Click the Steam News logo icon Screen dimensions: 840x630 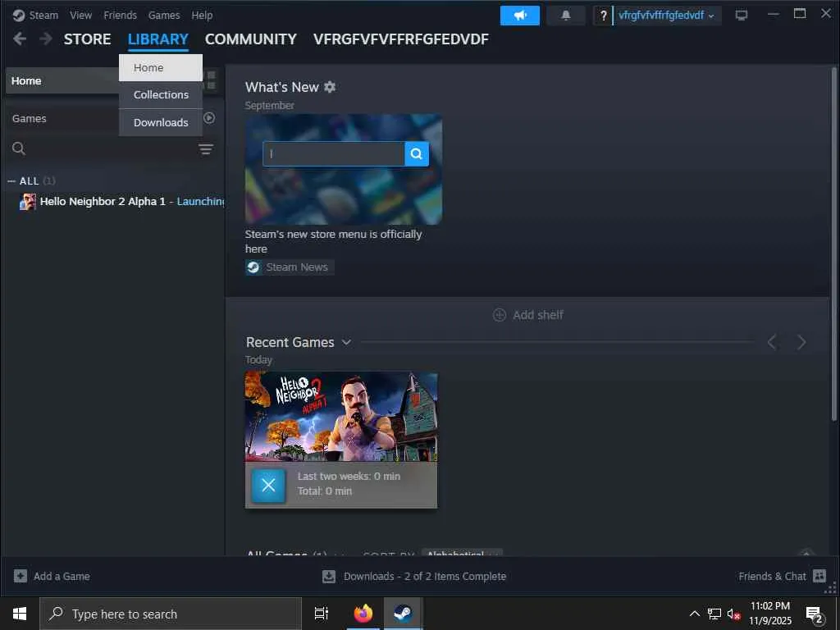[x=253, y=267]
